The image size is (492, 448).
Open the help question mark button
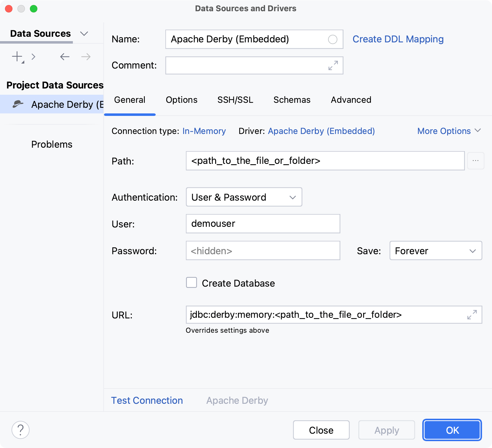pyautogui.click(x=21, y=430)
